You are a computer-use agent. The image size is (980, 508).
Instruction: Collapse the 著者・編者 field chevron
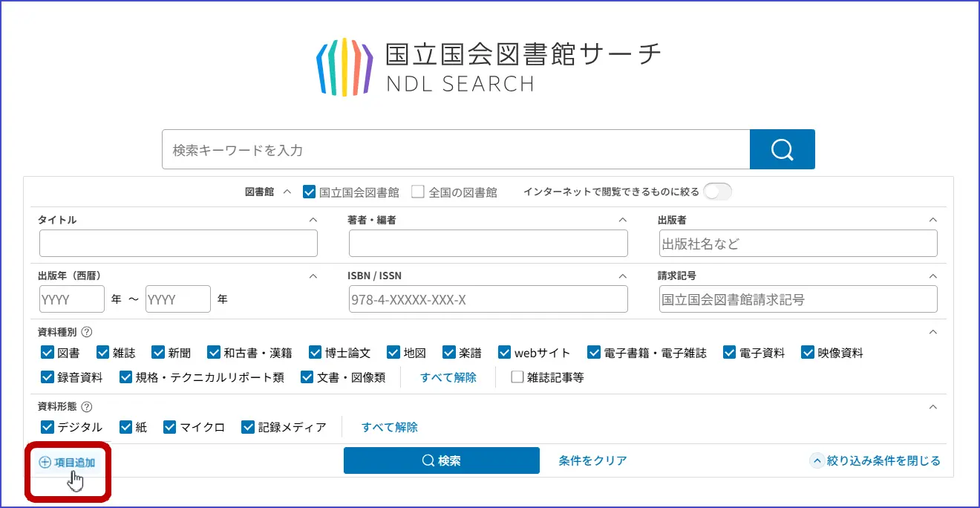623,220
